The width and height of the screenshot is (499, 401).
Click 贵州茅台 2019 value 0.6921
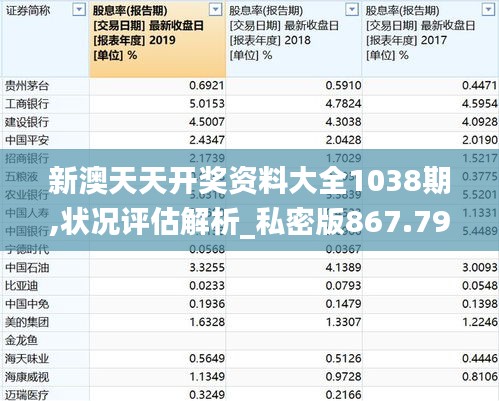207,86
